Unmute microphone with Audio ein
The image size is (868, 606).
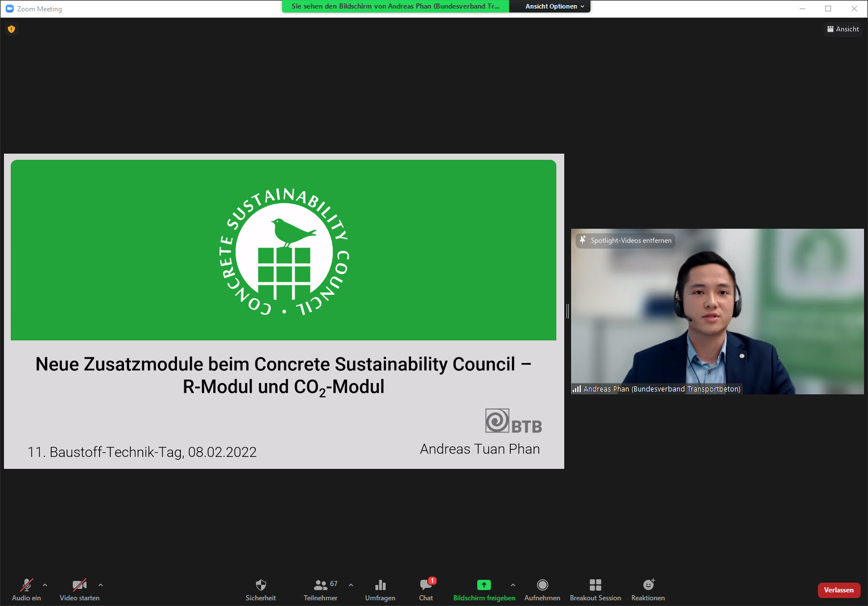click(26, 590)
